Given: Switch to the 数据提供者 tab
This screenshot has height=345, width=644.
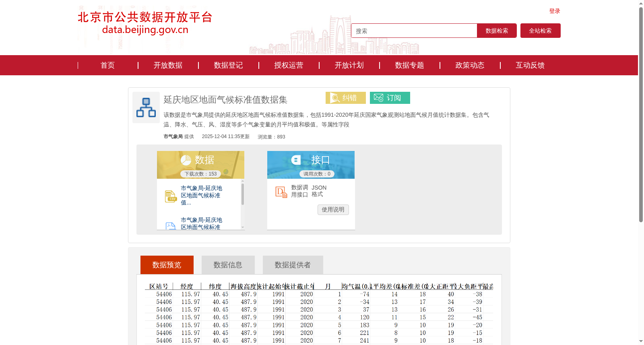Looking at the screenshot, I should (x=293, y=265).
